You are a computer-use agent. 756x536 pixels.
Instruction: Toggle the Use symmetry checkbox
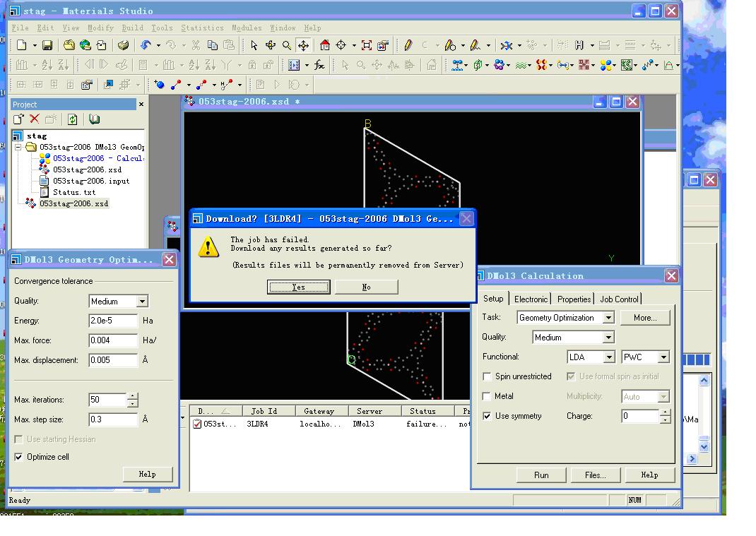click(x=487, y=416)
